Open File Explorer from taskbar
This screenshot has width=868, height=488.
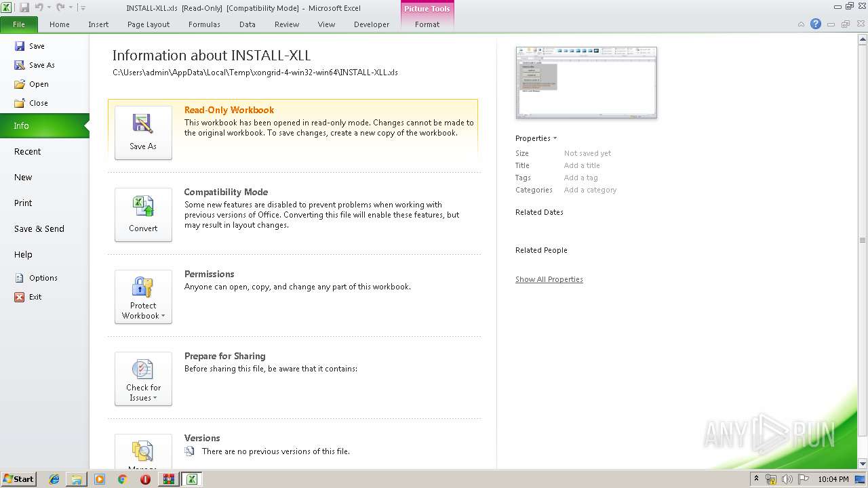[77, 479]
